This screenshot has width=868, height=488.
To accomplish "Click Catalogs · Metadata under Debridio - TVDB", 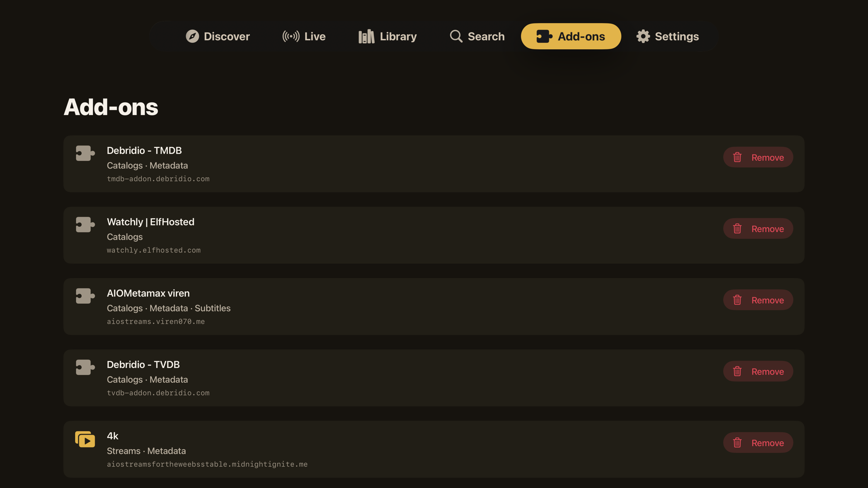I will point(147,380).
